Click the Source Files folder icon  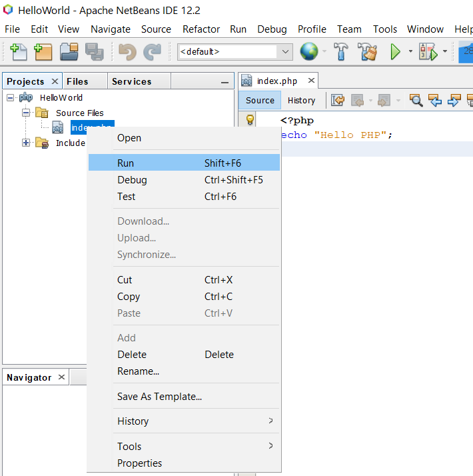point(42,113)
